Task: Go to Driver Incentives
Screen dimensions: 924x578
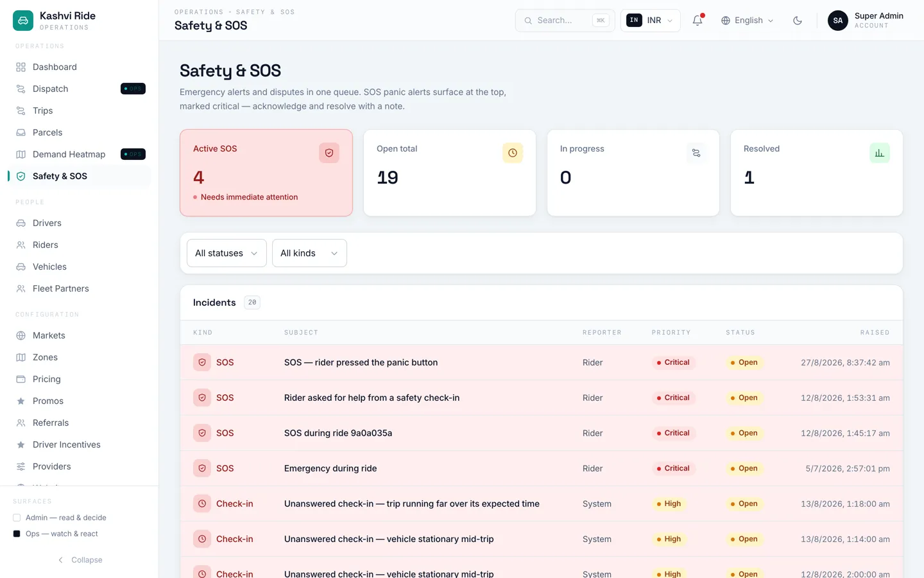Action: coord(80,444)
